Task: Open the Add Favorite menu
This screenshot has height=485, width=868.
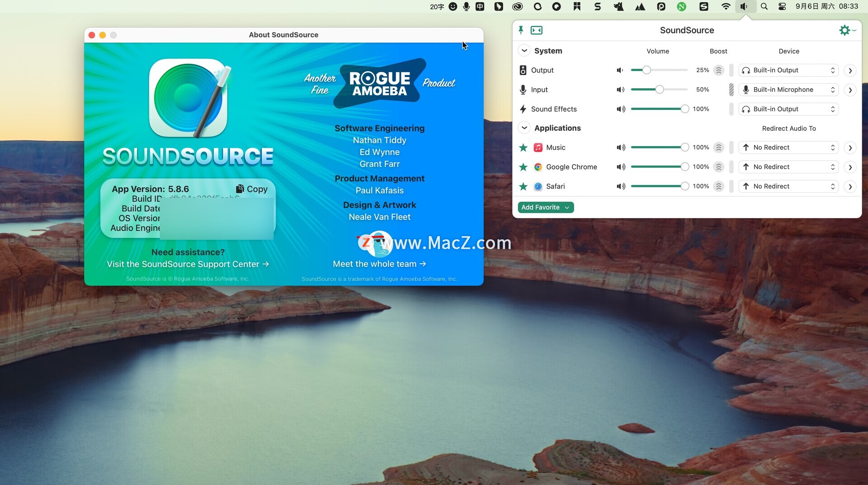Action: tap(546, 207)
